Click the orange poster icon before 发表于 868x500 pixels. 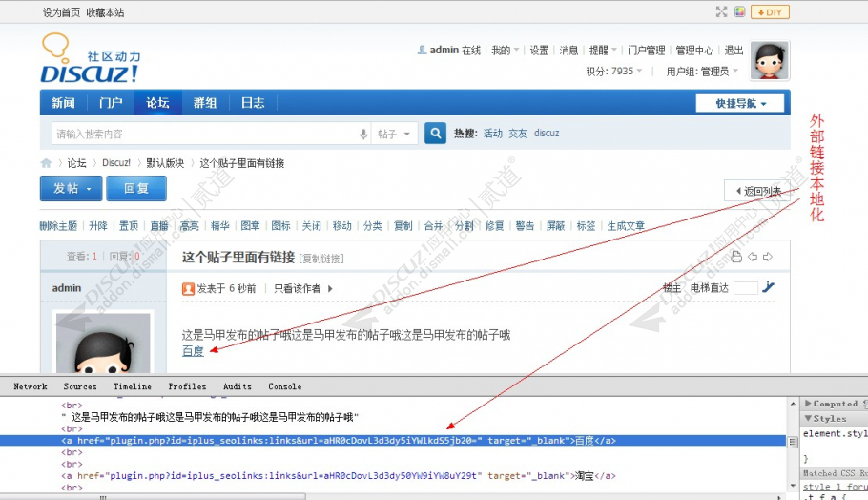pyautogui.click(x=188, y=288)
